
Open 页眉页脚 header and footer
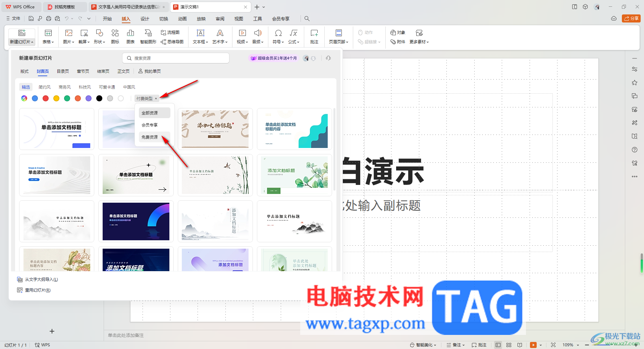point(338,37)
